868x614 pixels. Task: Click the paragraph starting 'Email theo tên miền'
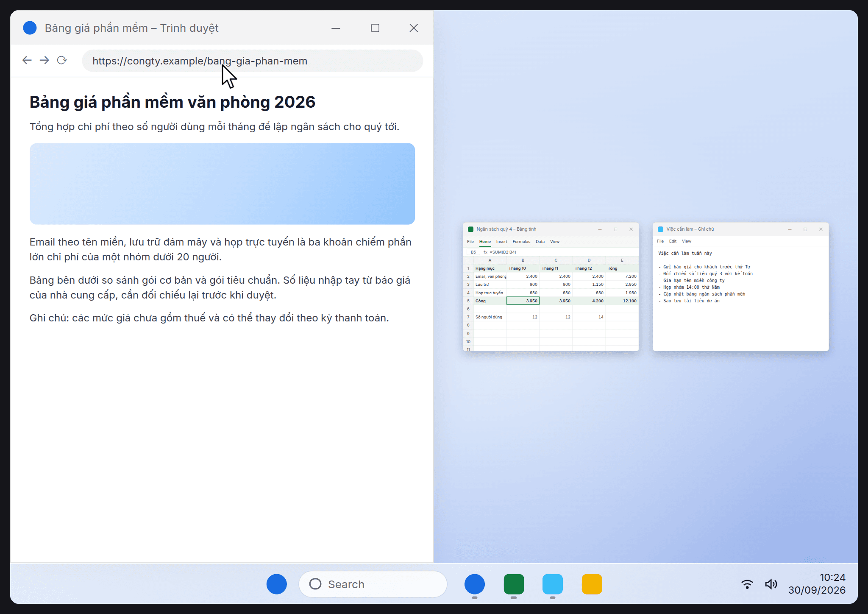pyautogui.click(x=220, y=249)
